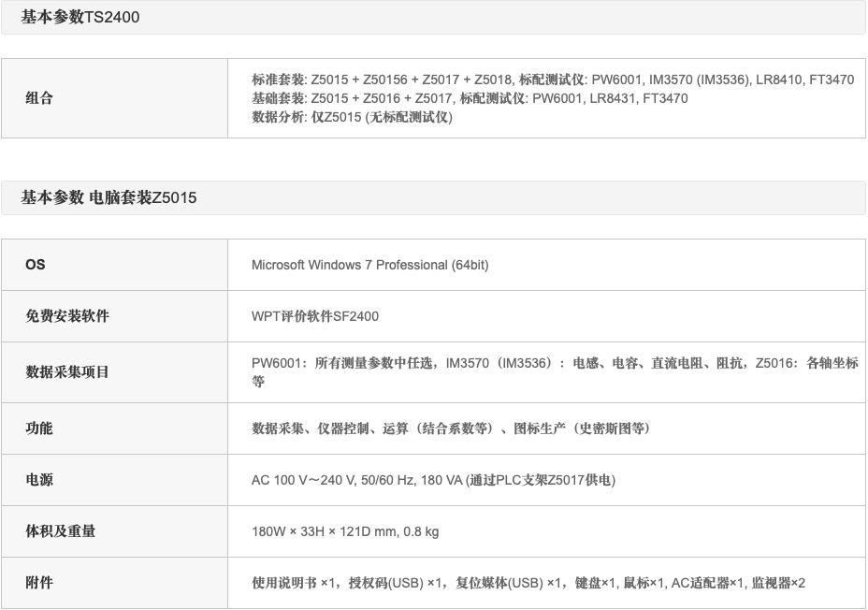Select the 功能 row label
Viewport: 868px width, 610px height.
[x=39, y=428]
